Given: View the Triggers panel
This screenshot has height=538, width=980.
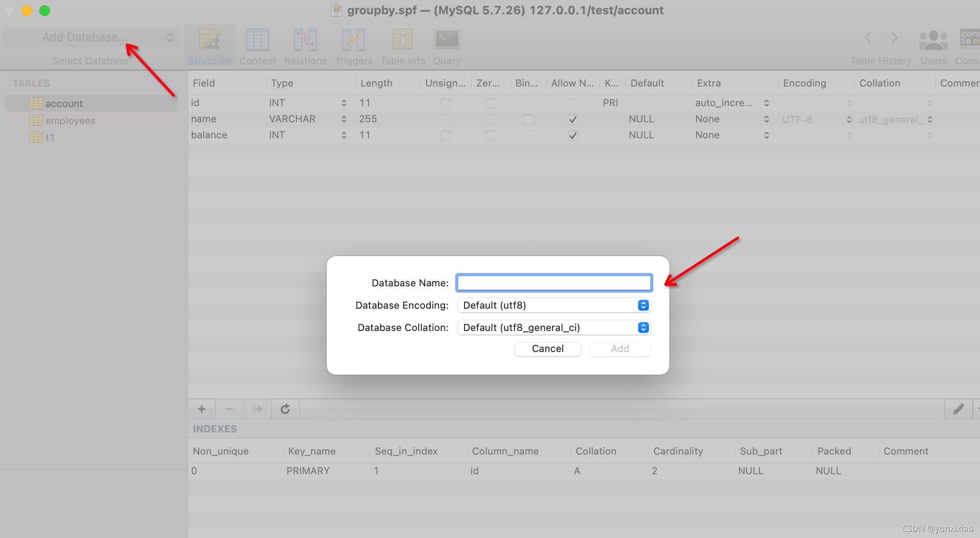Looking at the screenshot, I should [x=353, y=45].
